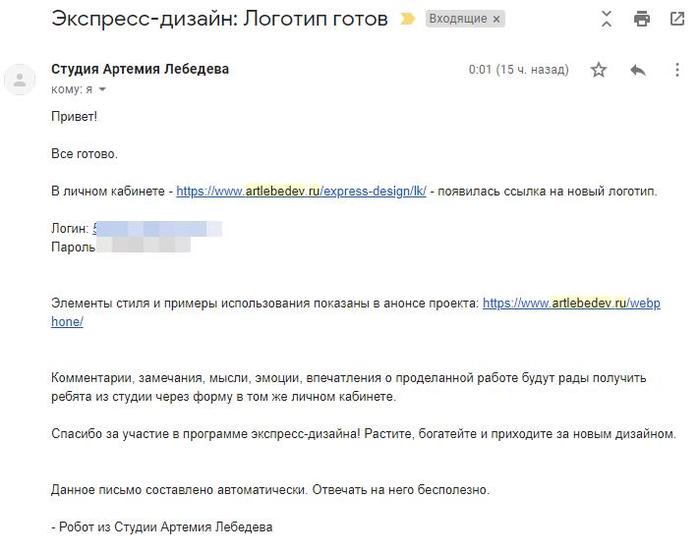This screenshot has width=700, height=553.
Task: Star this message from Студия Артемия Лебедева
Action: tap(598, 70)
